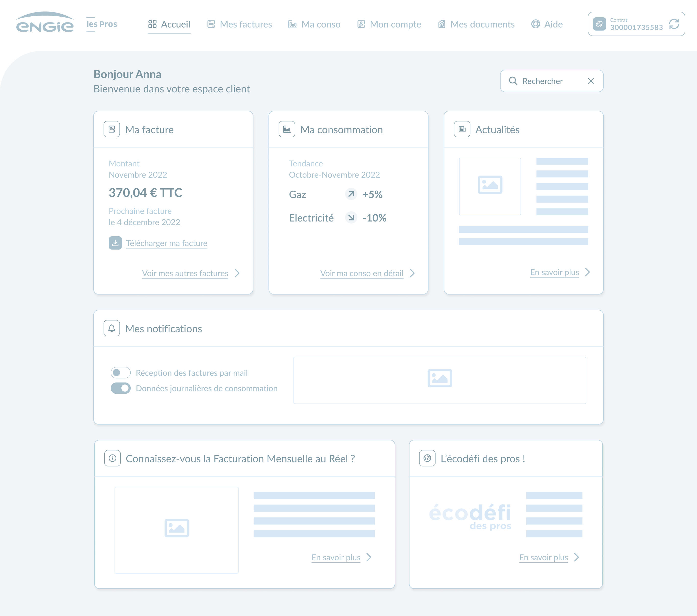Click the Ma consommation chart icon

287,129
